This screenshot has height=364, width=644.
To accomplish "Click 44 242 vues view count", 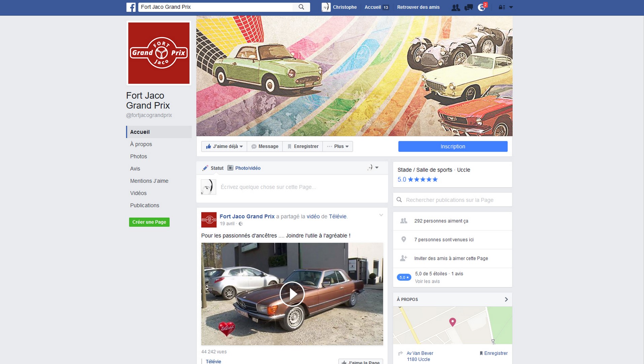I will coord(214,352).
